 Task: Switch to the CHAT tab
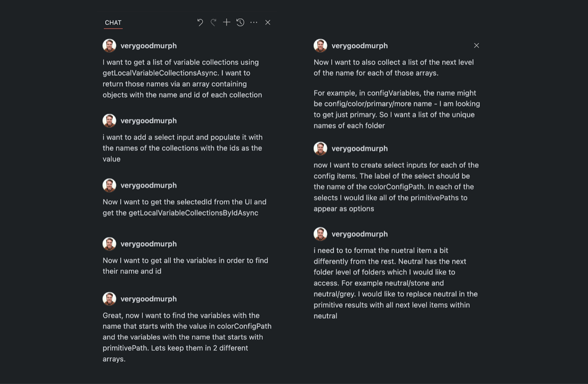113,23
